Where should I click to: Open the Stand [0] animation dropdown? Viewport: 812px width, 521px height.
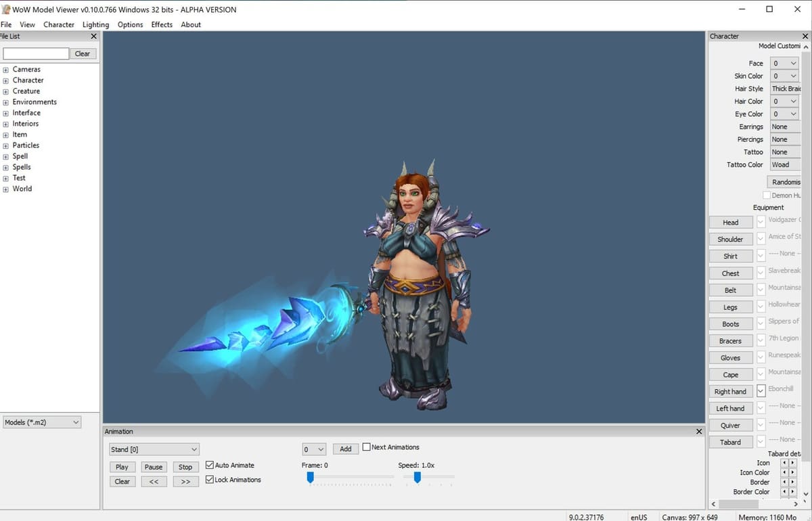point(154,449)
